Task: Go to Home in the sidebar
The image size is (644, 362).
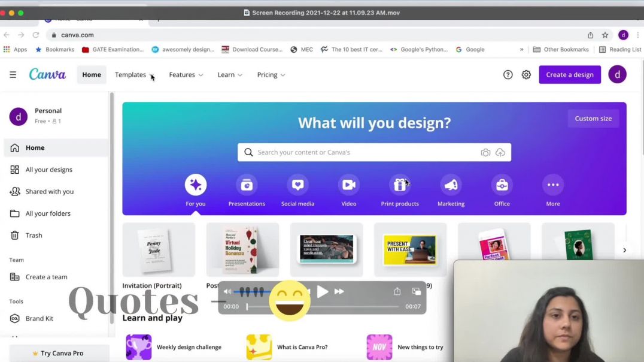Action: tap(56, 147)
